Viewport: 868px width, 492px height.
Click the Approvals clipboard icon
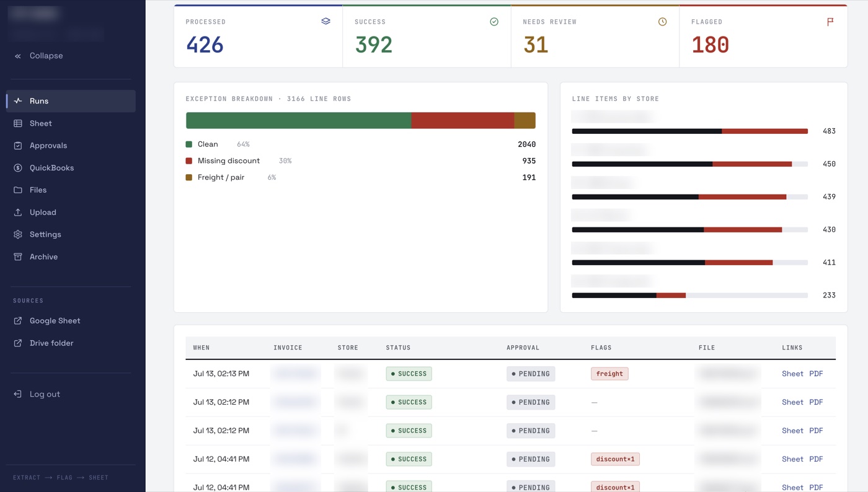point(18,146)
